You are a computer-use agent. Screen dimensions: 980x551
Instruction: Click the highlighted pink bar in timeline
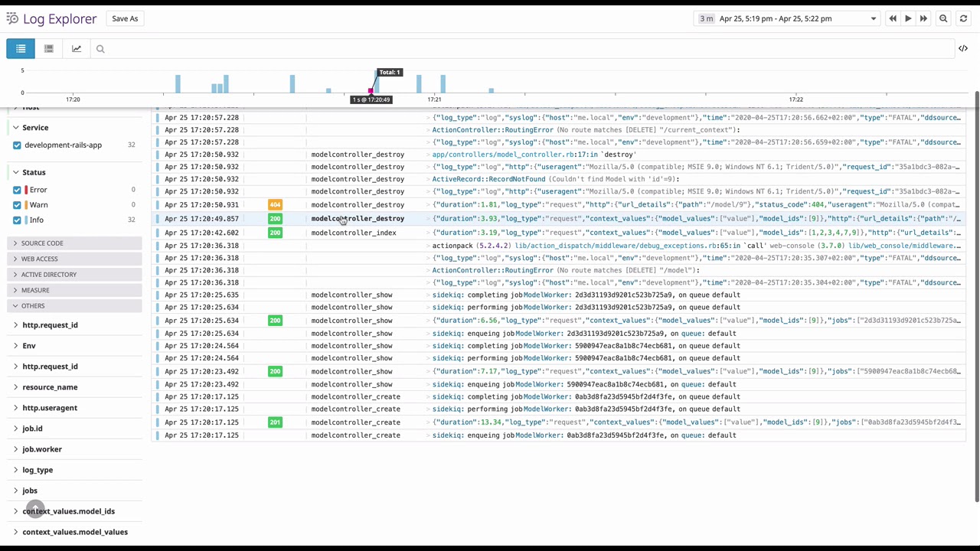(371, 90)
